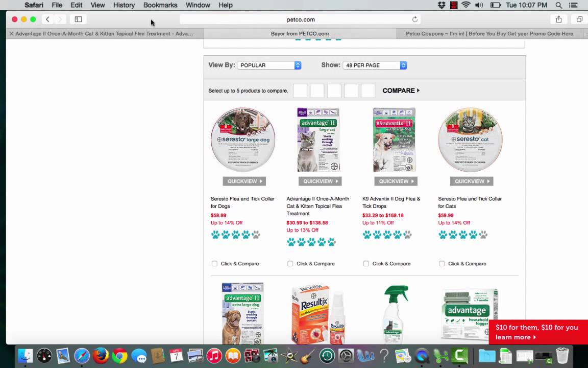Image resolution: width=588 pixels, height=368 pixels.
Task: Open iTunes from the Dock
Action: click(x=214, y=356)
